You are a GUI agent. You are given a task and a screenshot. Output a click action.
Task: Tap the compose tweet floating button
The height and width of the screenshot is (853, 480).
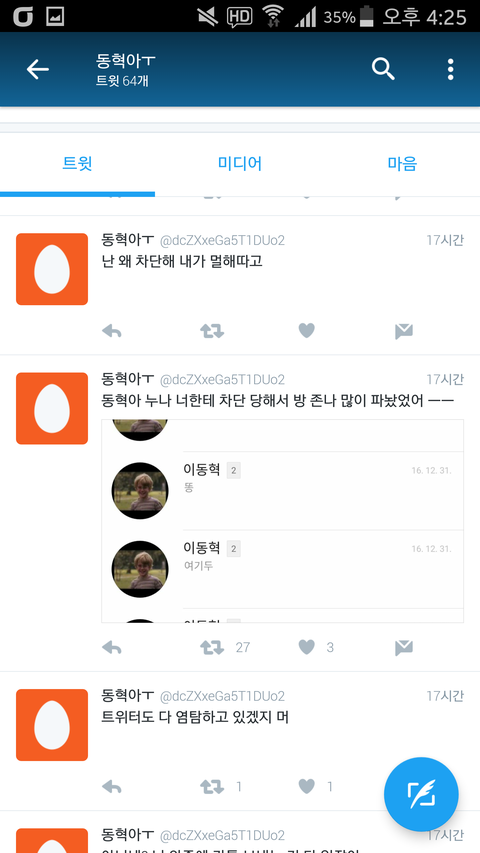(x=421, y=794)
